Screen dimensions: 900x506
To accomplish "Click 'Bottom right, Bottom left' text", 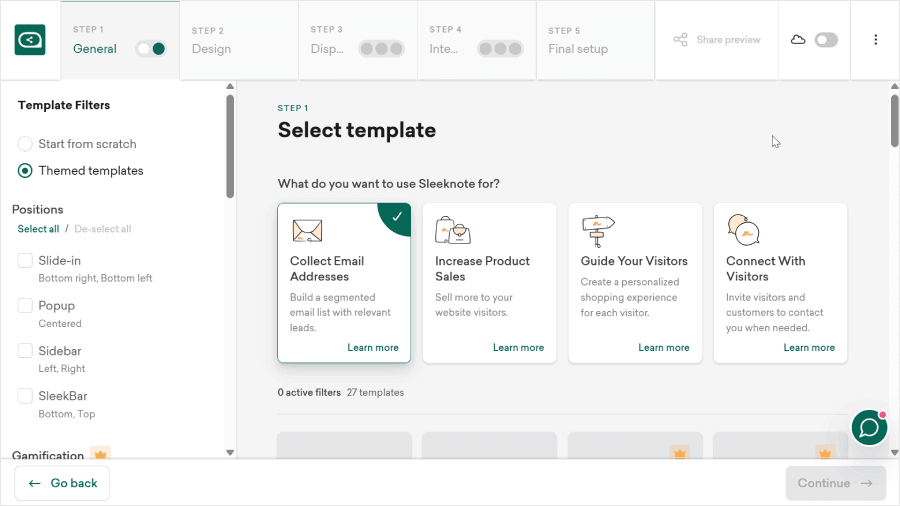I will click(95, 278).
